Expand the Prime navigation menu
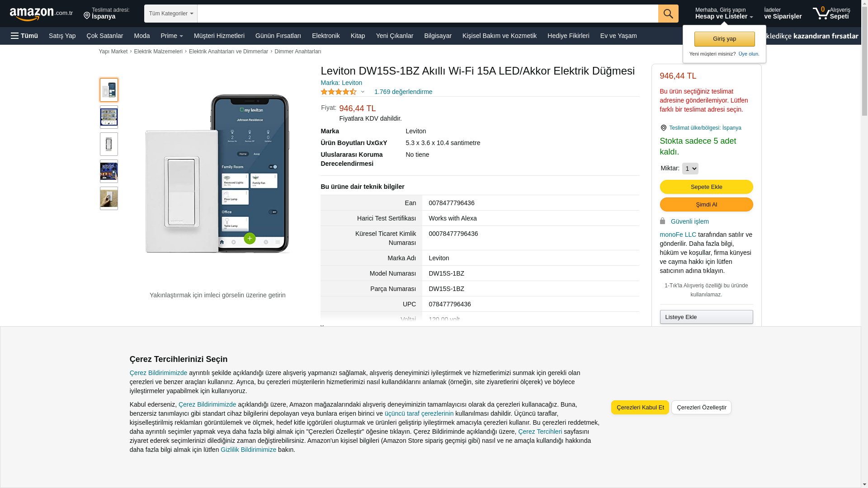 172,36
